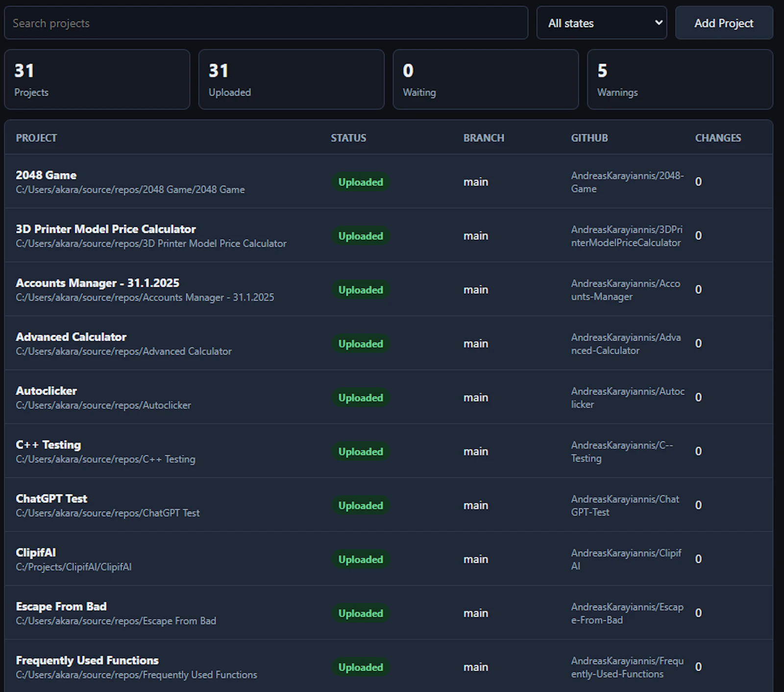Viewport: 784px width, 692px height.
Task: Click Uploaded badge in Autoclicker row
Action: (x=361, y=398)
